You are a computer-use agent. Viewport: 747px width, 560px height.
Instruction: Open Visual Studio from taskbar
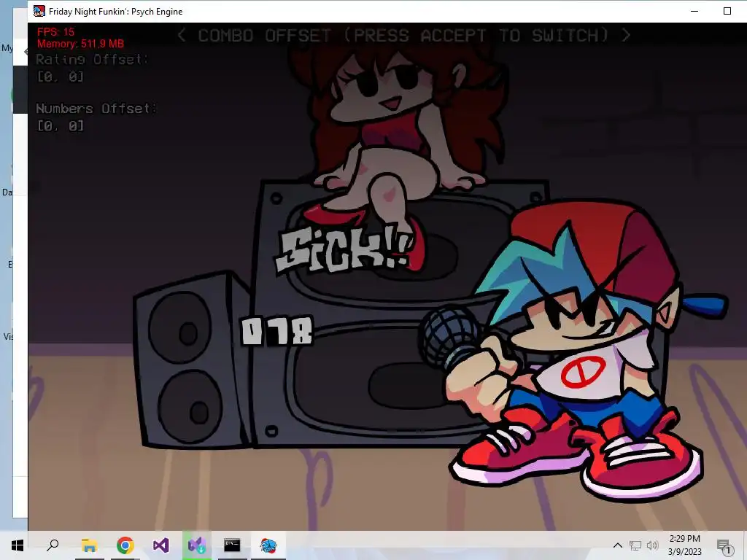coord(161,545)
